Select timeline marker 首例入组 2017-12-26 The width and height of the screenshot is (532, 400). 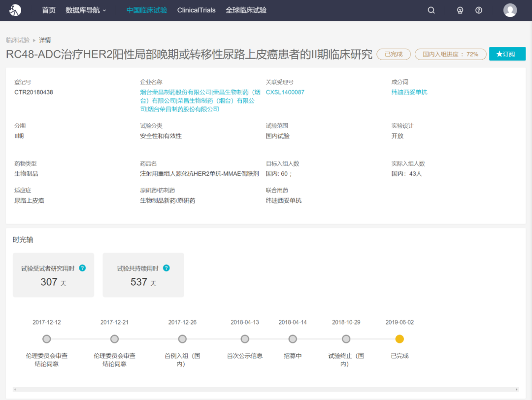(x=182, y=339)
